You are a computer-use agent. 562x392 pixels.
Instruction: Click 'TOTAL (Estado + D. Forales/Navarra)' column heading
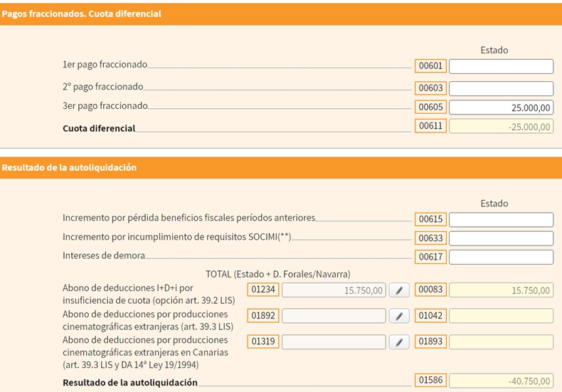tap(278, 275)
